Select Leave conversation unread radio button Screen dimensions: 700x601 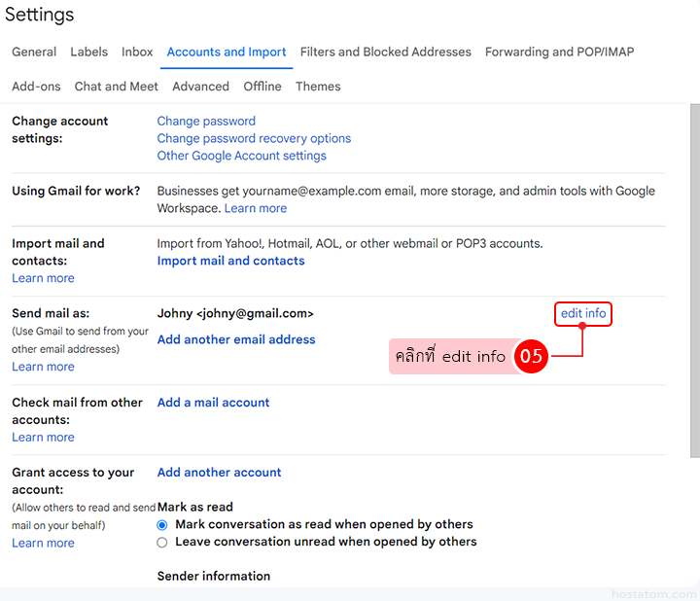[162, 543]
